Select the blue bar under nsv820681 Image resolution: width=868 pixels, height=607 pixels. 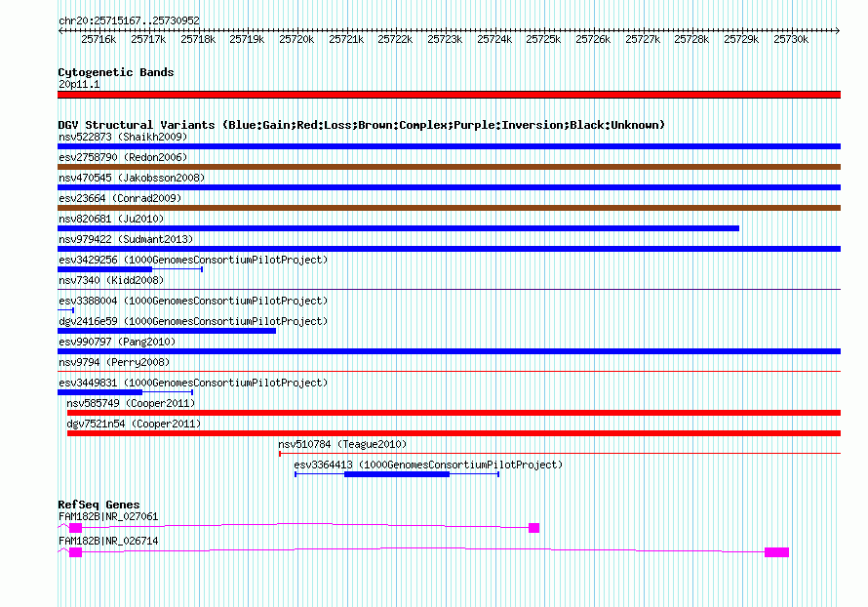coord(398,228)
